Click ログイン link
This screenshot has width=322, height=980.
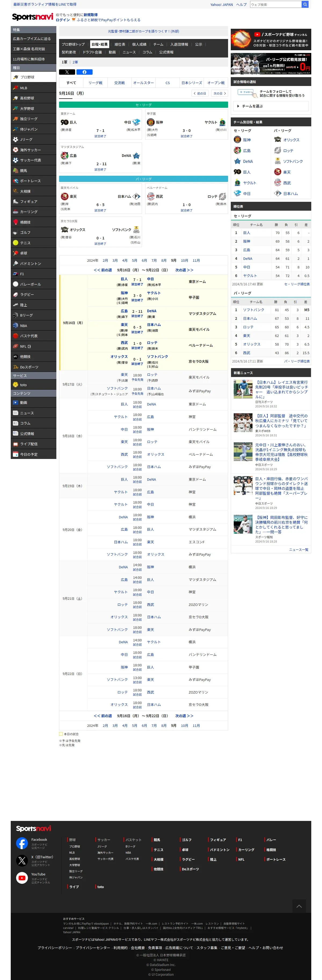click(63, 20)
